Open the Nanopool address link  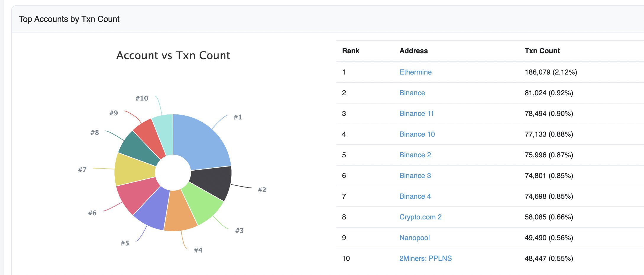[414, 238]
